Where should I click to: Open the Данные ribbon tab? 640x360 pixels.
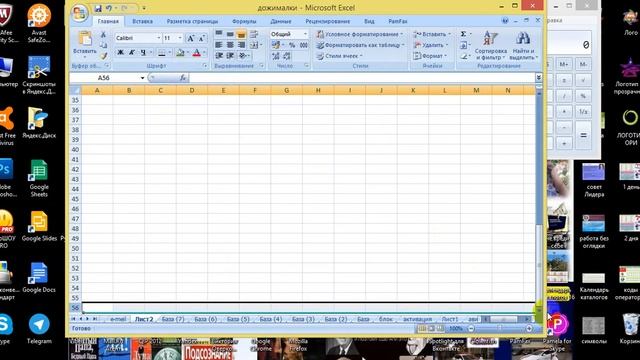(281, 21)
